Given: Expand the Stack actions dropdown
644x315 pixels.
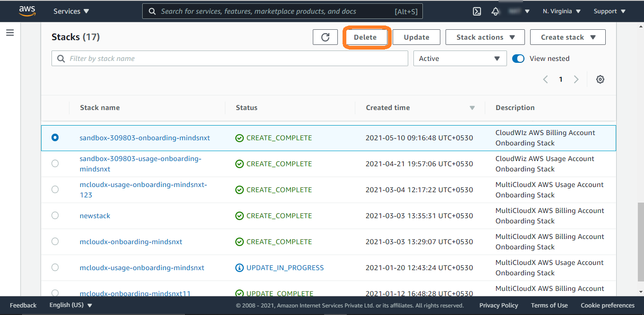Looking at the screenshot, I should click(x=485, y=37).
